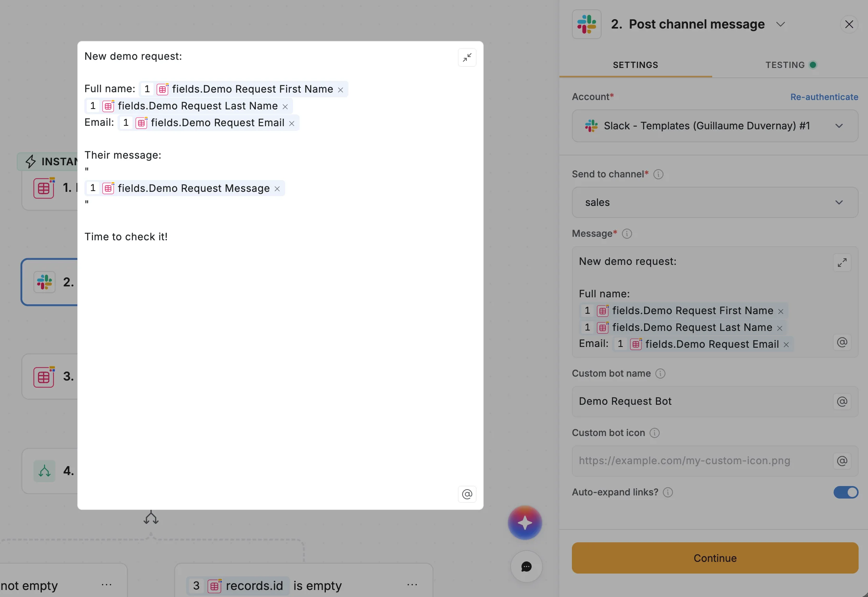868x597 pixels.
Task: Click the info icon beside Send to channel
Action: pyautogui.click(x=659, y=175)
